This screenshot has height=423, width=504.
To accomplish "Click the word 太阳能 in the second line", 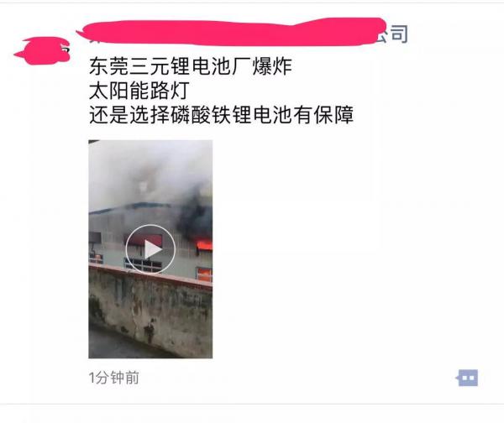I will tap(118, 91).
